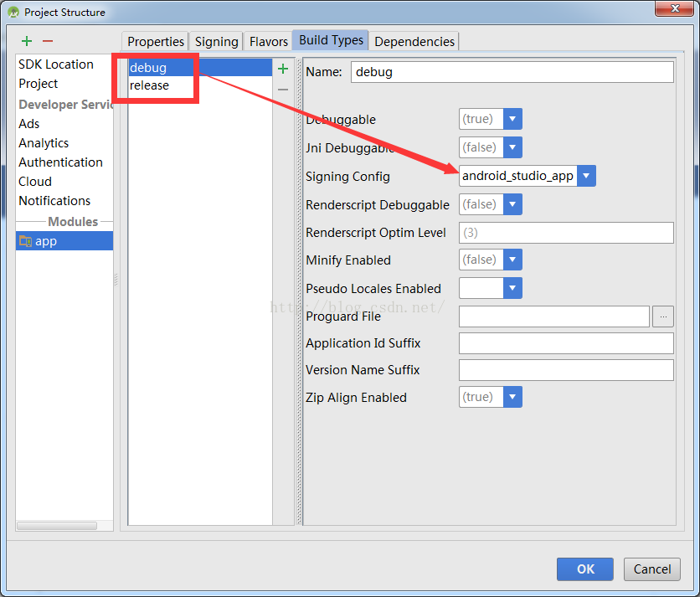This screenshot has width=700, height=597.
Task: Click the OK button
Action: point(584,569)
